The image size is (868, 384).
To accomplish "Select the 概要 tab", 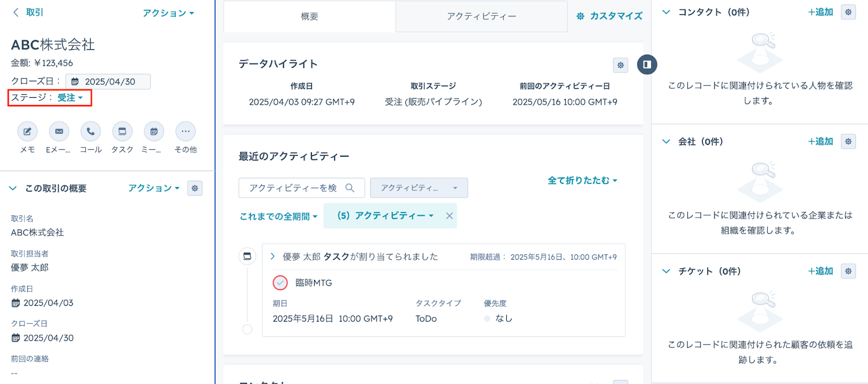I will (x=309, y=17).
